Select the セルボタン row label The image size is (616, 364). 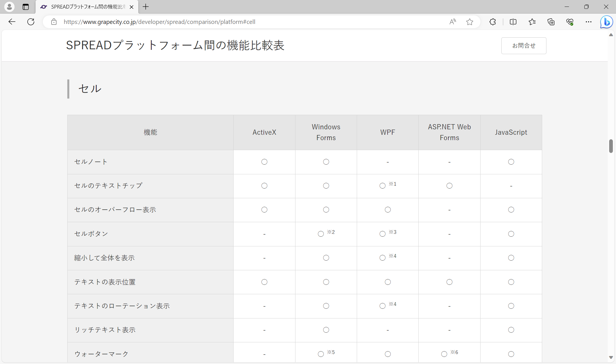(x=91, y=234)
